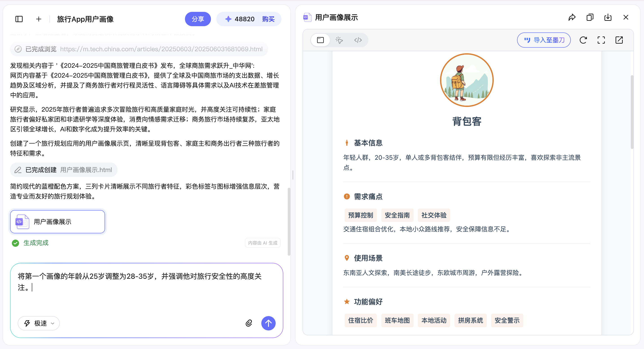Expand the 极速 mode dropdown
Viewport: 644px width, 349px height.
(x=39, y=323)
